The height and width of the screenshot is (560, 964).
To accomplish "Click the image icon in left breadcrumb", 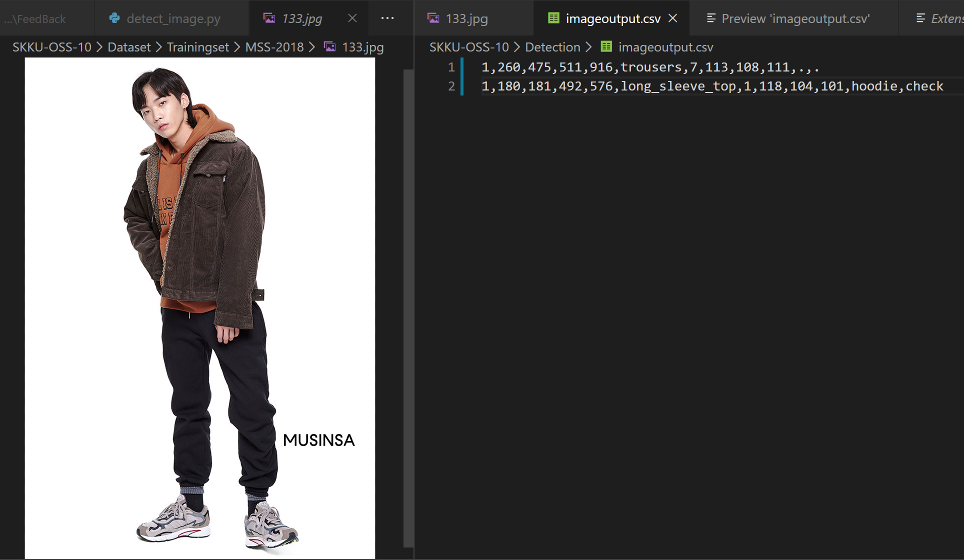I will [x=330, y=47].
